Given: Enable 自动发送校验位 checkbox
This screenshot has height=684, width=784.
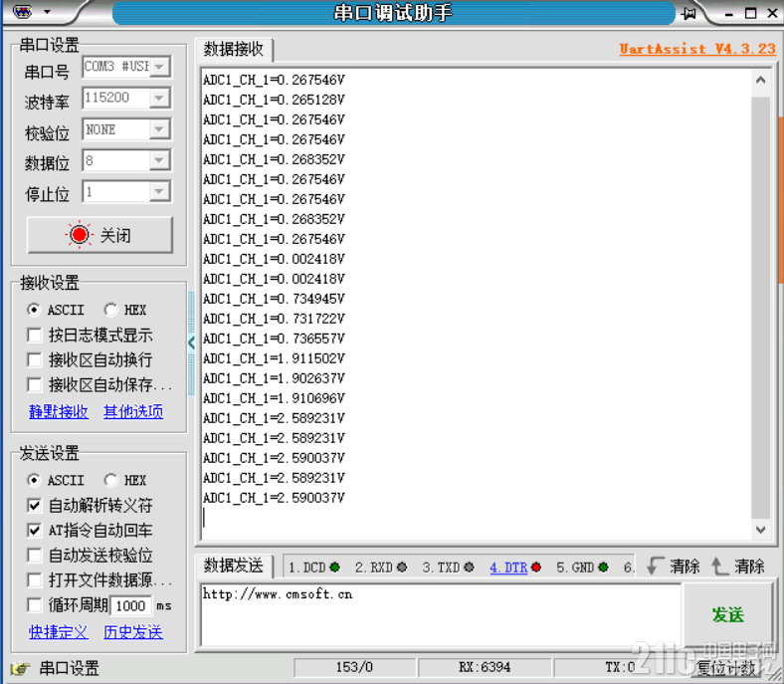Looking at the screenshot, I should [34, 555].
